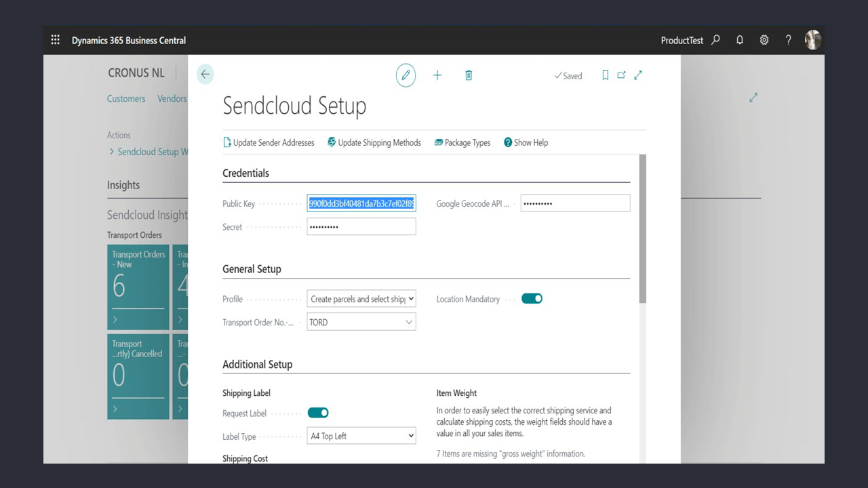This screenshot has width=868, height=488.
Task: Click the Google Geocode API field
Action: (576, 203)
